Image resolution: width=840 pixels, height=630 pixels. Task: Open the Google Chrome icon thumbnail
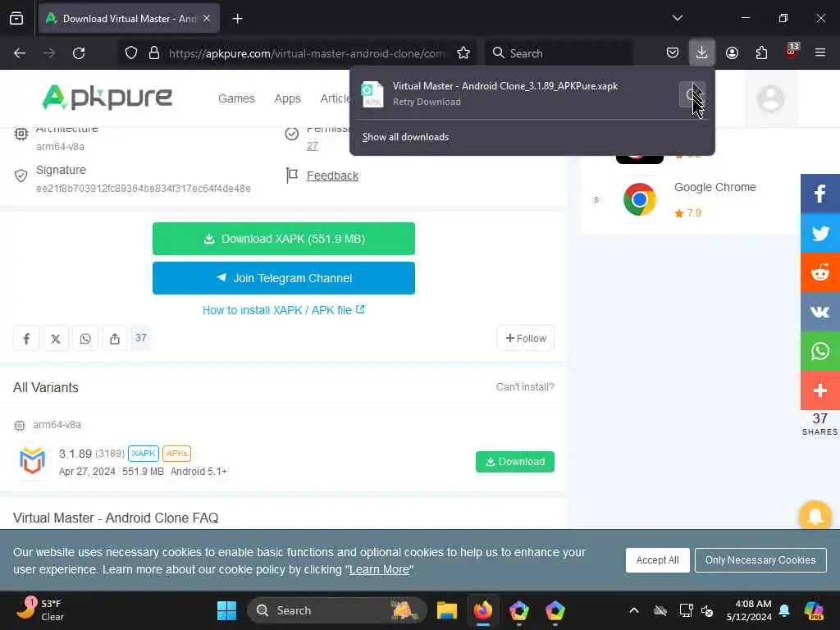coord(640,199)
